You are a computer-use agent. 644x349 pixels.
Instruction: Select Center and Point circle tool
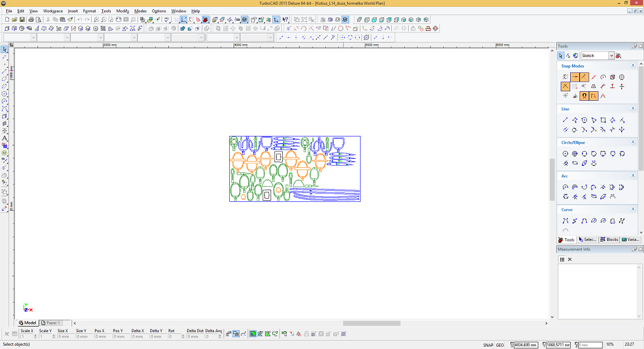coord(565,154)
